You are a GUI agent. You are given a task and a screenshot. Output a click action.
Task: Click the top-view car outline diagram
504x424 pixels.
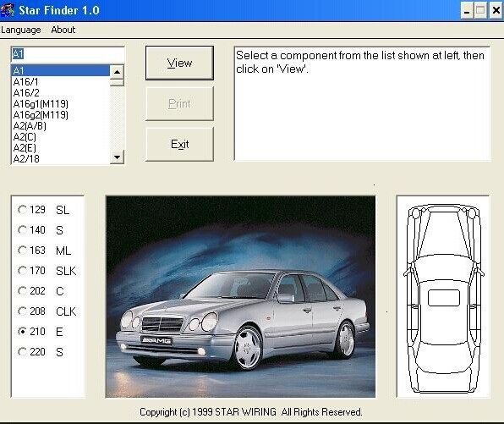[x=444, y=297]
